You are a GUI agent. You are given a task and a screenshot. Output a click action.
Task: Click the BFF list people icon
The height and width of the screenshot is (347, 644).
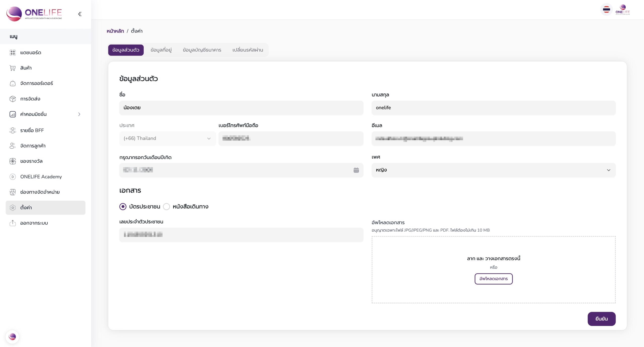(x=13, y=130)
